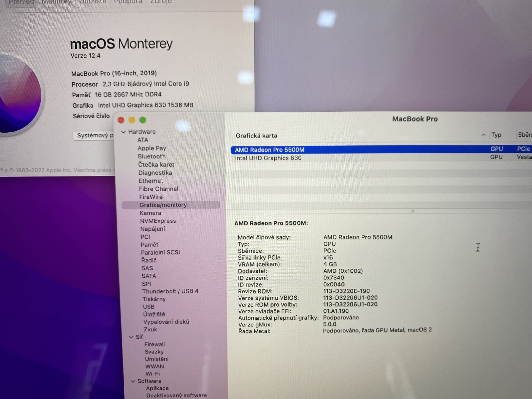Viewport: 532px width, 399px height.
Task: Select the AMD Radeon Pro 5500M row
Action: click(269, 150)
